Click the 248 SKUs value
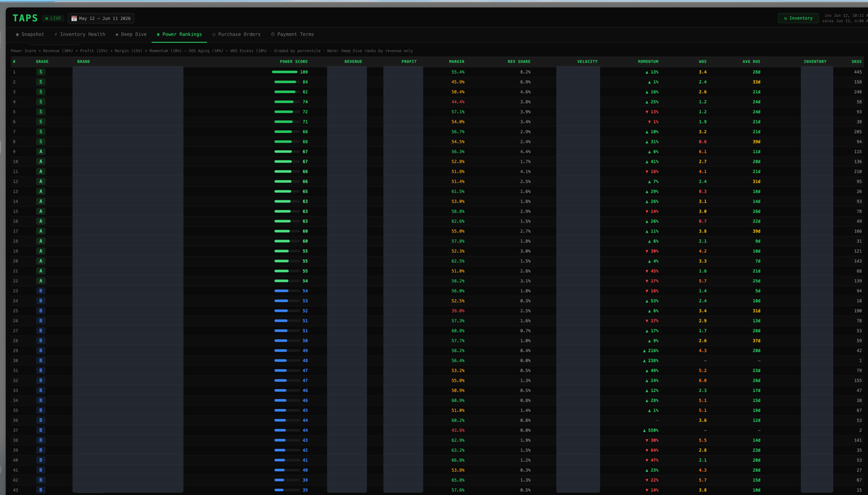Viewport: 868px width, 495px height. tap(858, 92)
